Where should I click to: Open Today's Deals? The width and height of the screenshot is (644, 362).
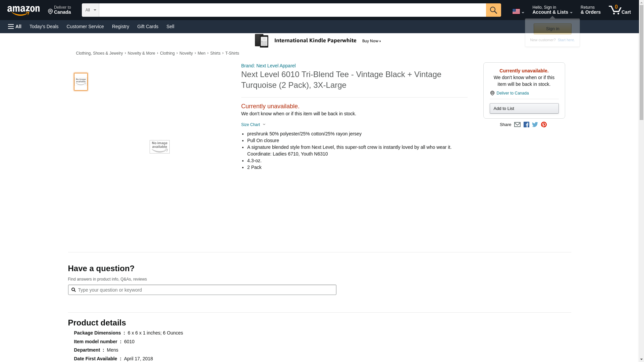click(x=44, y=26)
